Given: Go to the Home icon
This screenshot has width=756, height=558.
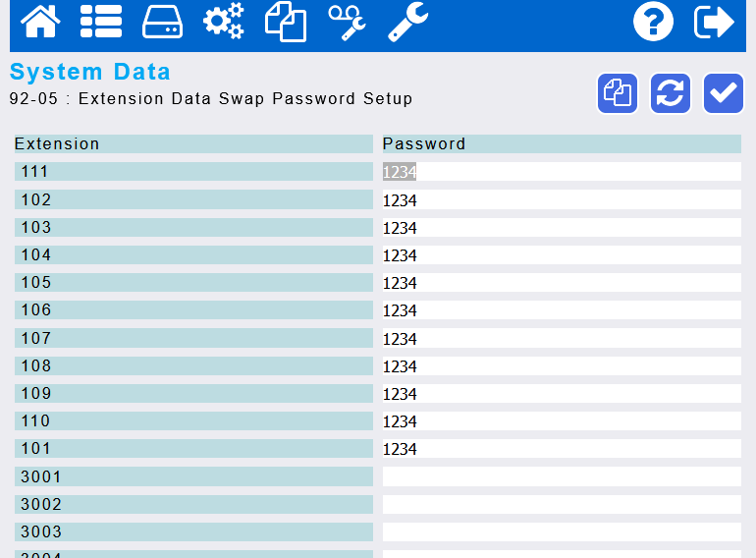Looking at the screenshot, I should (x=40, y=22).
